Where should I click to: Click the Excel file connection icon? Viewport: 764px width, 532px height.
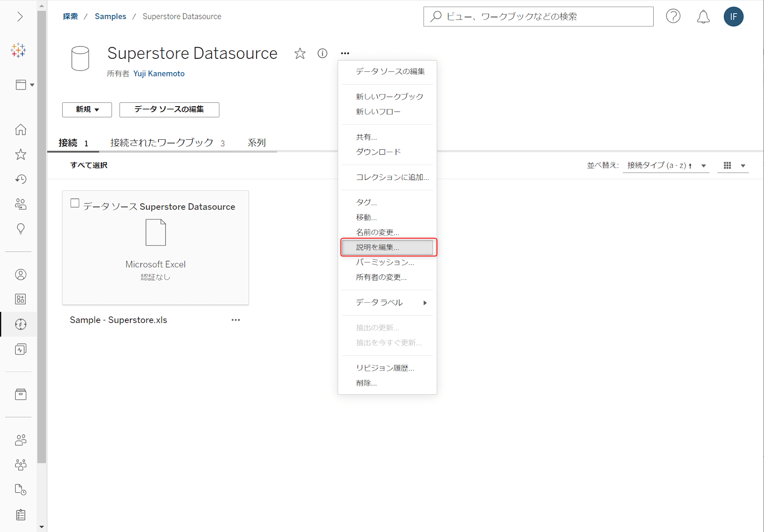click(x=155, y=232)
